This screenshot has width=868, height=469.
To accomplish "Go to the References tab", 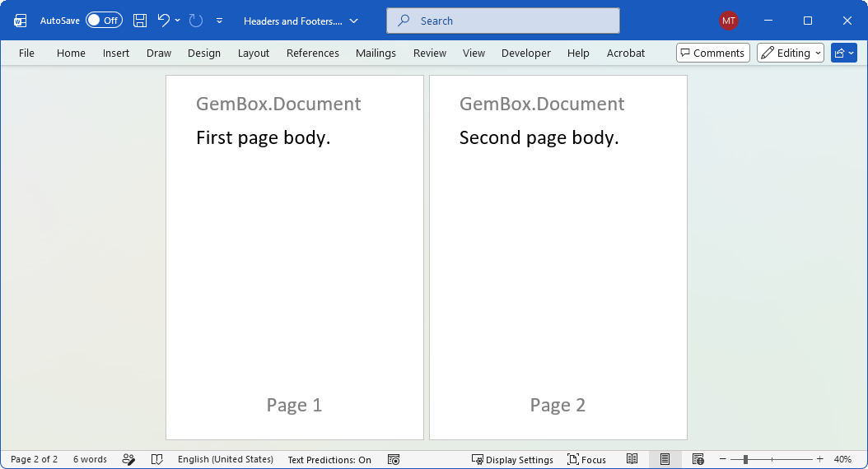I will (x=313, y=53).
